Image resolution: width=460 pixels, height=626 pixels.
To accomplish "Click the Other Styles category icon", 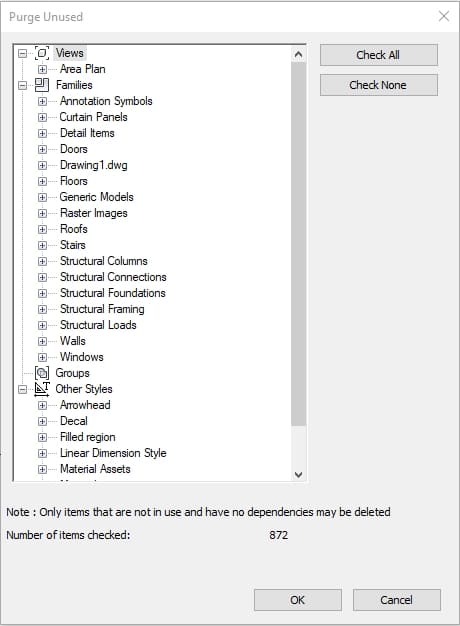I will click(x=42, y=389).
